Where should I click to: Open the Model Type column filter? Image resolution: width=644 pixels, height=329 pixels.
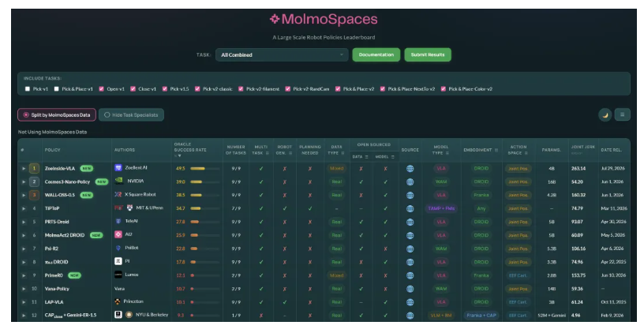447,153
